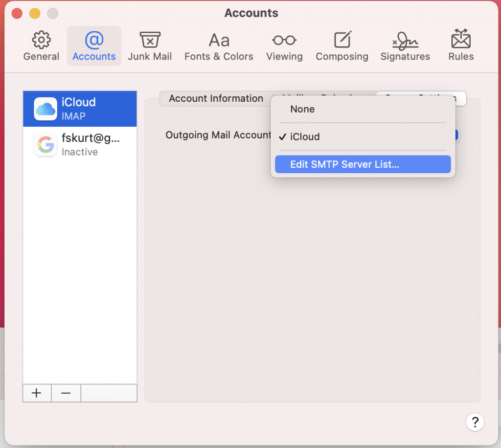Choose None in outgoing mail menu
The width and height of the screenshot is (501, 448).
point(363,109)
